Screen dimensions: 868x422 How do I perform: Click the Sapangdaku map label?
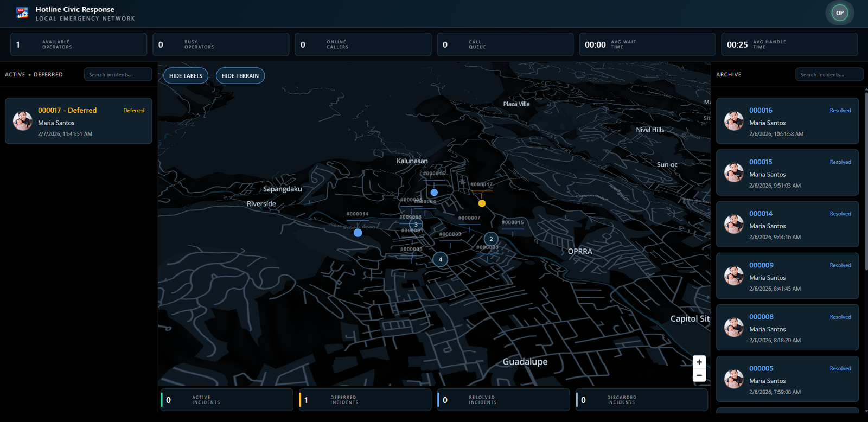[282, 189]
